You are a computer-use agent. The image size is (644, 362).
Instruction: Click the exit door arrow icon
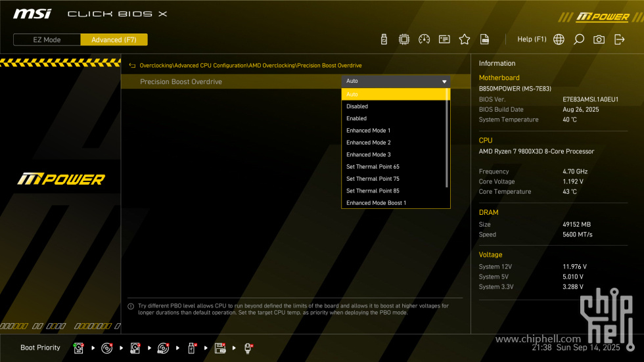(619, 39)
